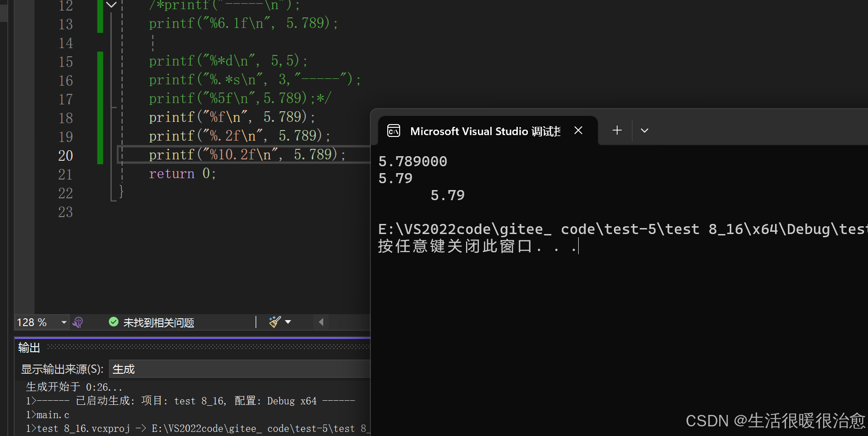Click the IntelliCode icon beside the zoom box
Screen dimensions: 868x436
point(78,322)
